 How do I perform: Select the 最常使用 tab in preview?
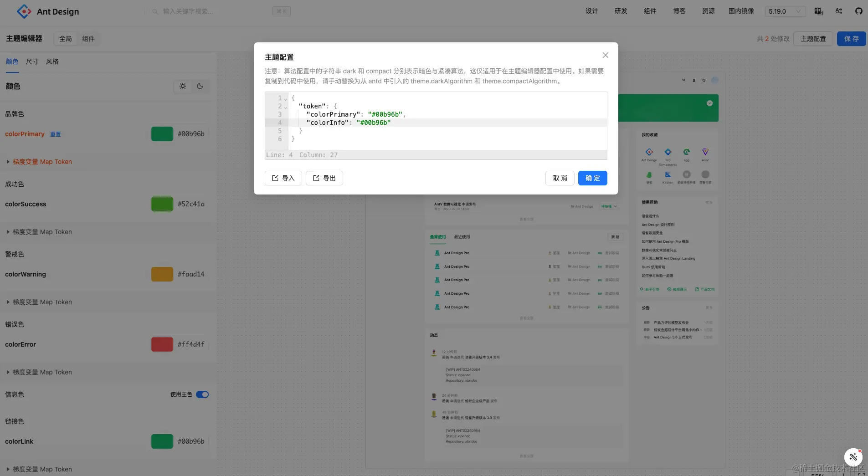pyautogui.click(x=438, y=237)
